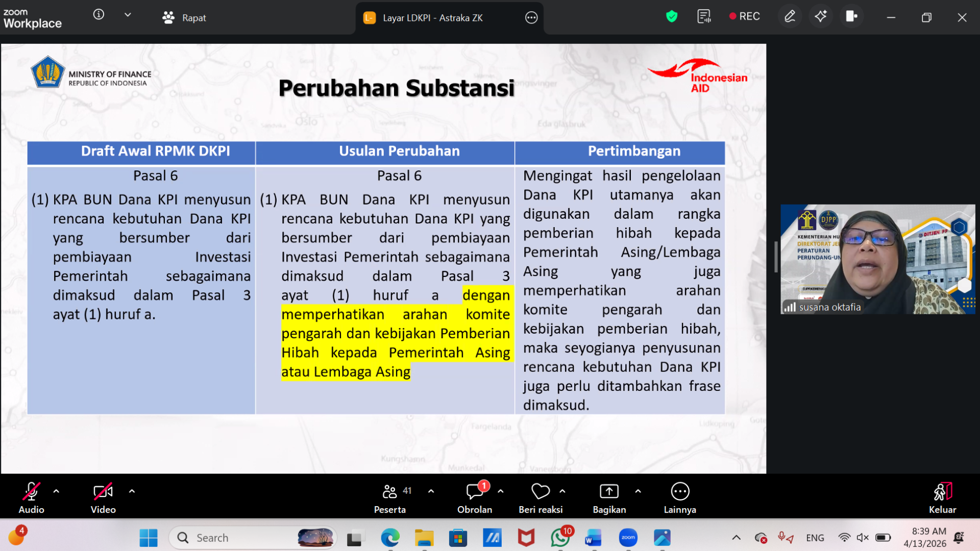Switch to the Rapat tab

pyautogui.click(x=184, y=18)
